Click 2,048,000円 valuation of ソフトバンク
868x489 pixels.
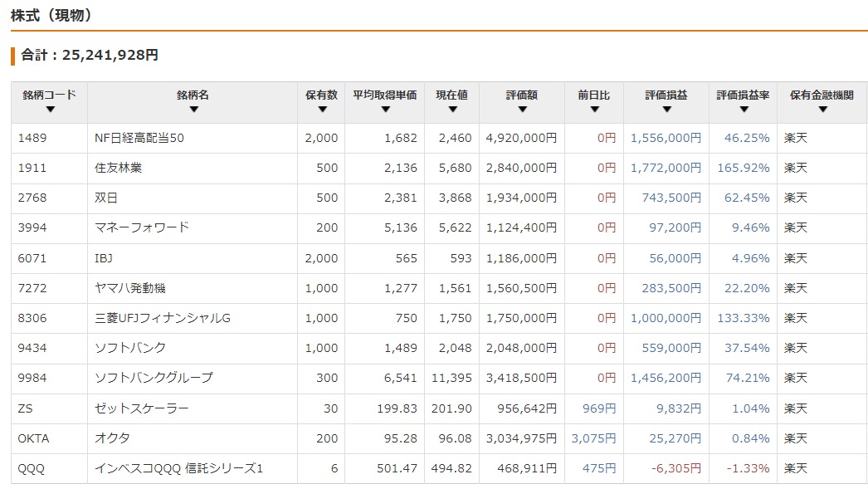(521, 348)
